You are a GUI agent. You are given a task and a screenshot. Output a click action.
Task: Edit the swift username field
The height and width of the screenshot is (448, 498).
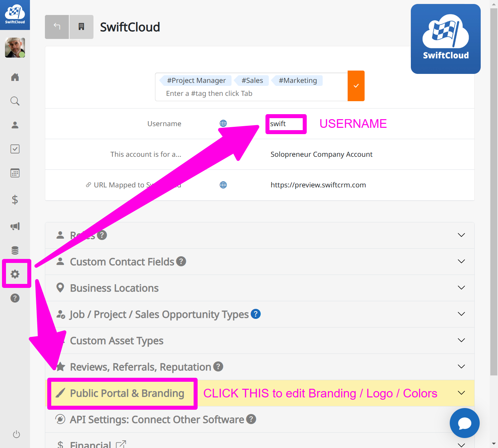point(285,123)
